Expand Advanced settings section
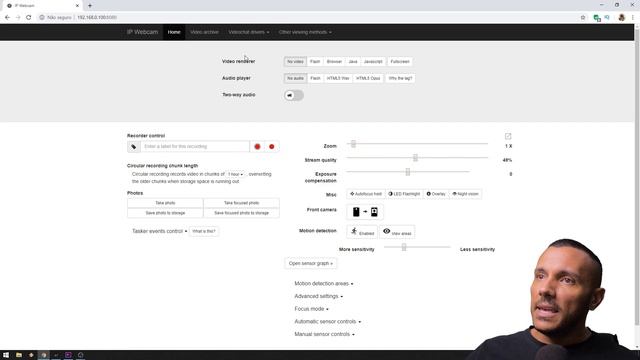This screenshot has height=360, width=640. point(318,296)
